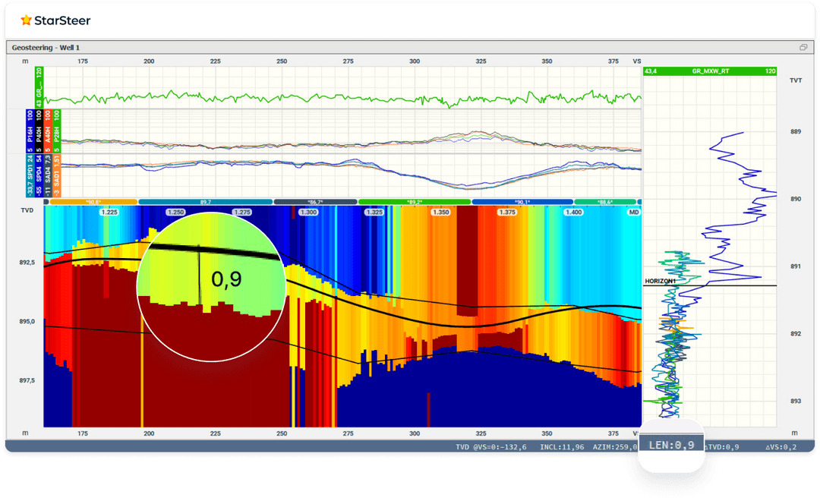Click the green GR curve header in top track

[x=39, y=87]
